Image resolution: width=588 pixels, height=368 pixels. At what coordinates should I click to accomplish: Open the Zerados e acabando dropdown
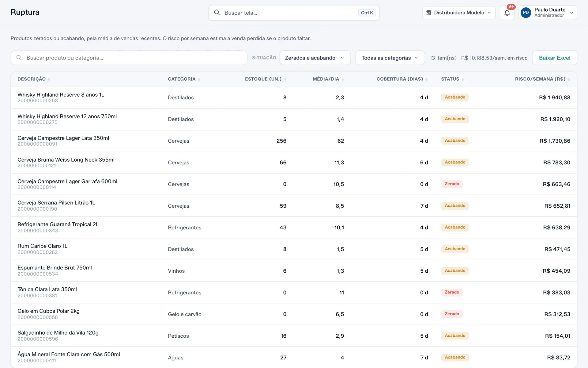point(315,58)
